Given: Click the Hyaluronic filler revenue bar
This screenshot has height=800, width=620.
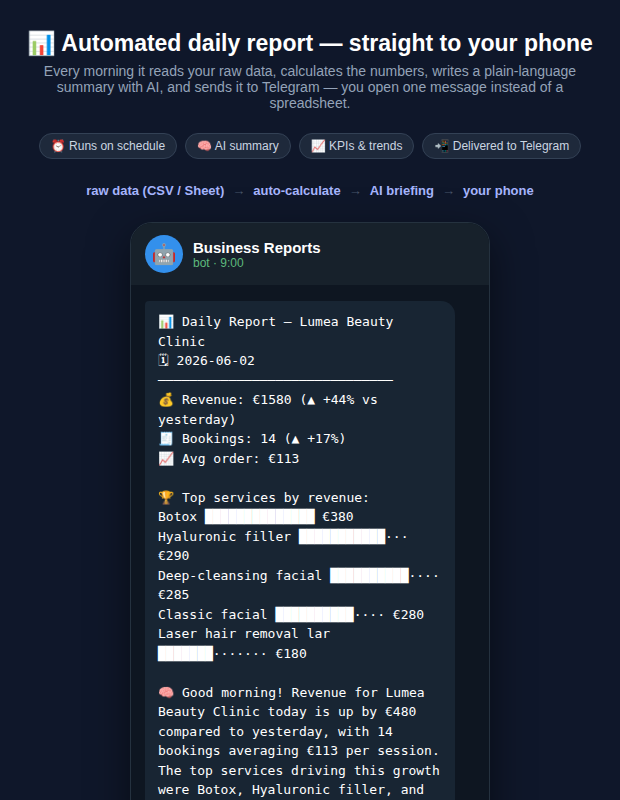Looking at the screenshot, I should (x=342, y=536).
